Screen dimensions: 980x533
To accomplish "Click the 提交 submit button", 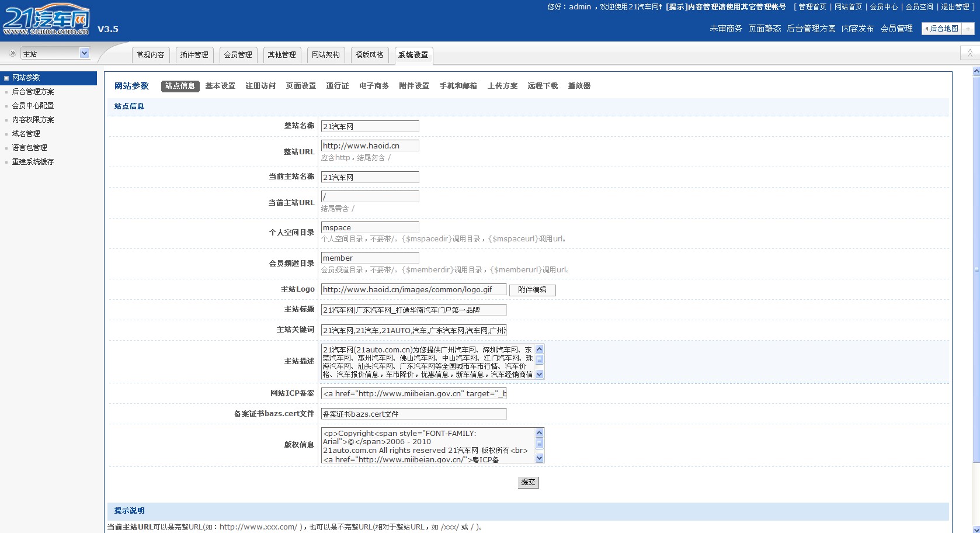I will [528, 482].
